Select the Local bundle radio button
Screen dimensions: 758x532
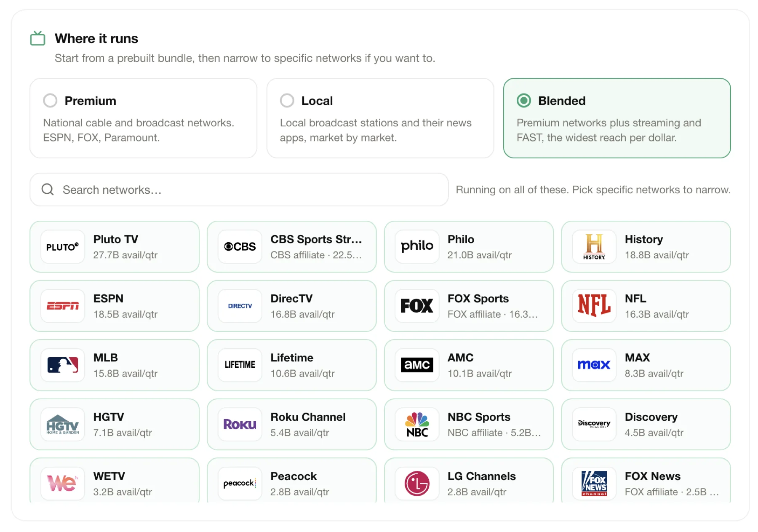click(x=287, y=101)
